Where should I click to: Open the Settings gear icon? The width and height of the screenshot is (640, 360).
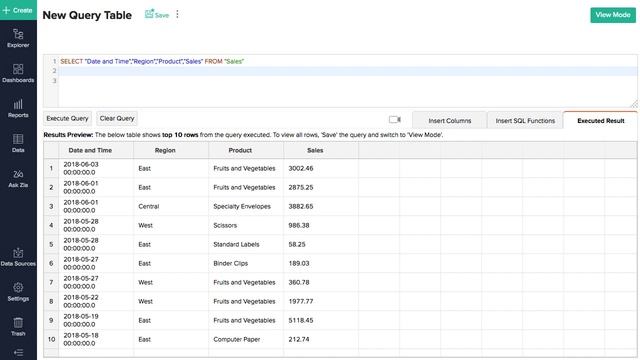(18, 292)
